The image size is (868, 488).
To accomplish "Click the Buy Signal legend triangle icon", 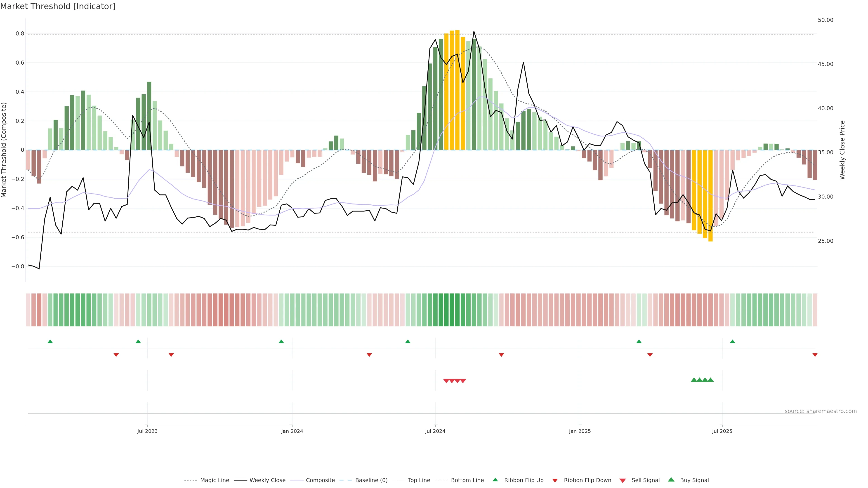I will (671, 480).
